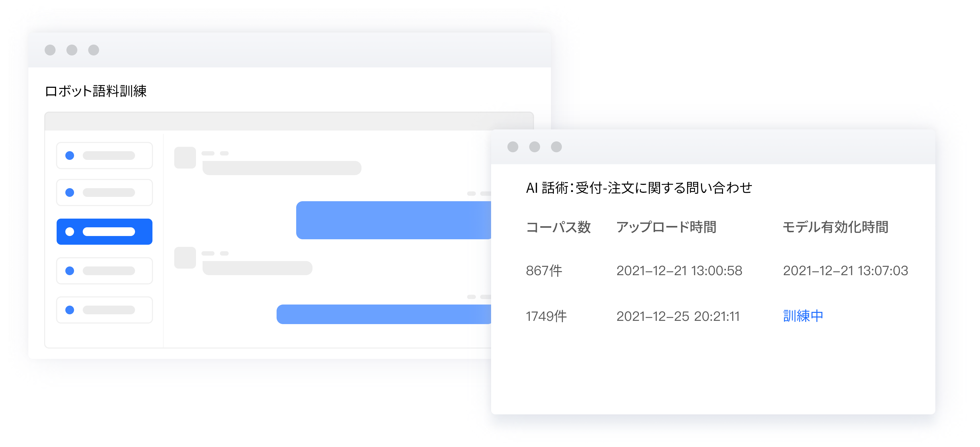The width and height of the screenshot is (980, 447).
Task: Click the コーパス数 column header
Action: (x=558, y=227)
